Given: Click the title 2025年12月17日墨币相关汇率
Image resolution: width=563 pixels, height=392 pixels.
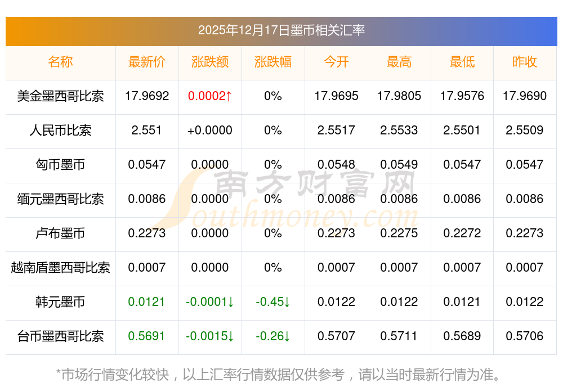Looking at the screenshot, I should click(281, 30).
